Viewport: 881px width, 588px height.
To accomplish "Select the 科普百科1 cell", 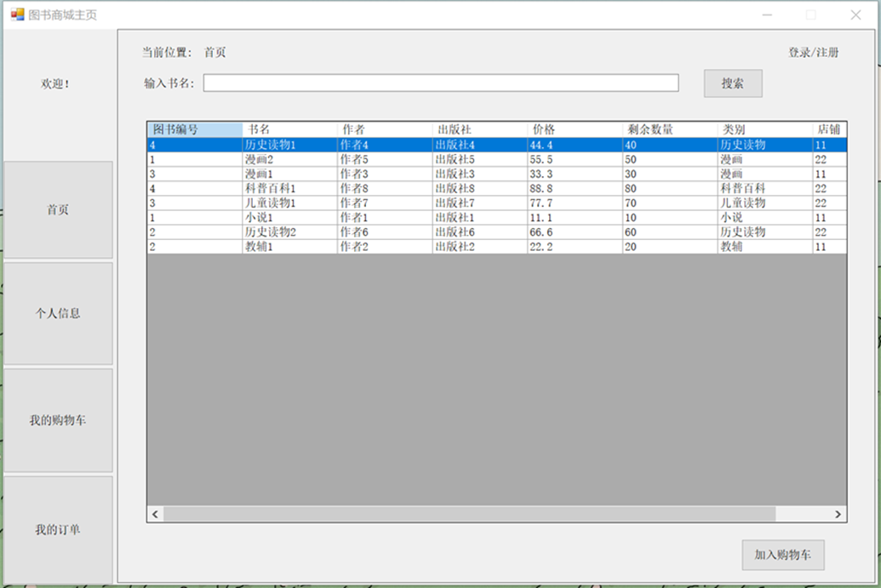I will pyautogui.click(x=290, y=189).
